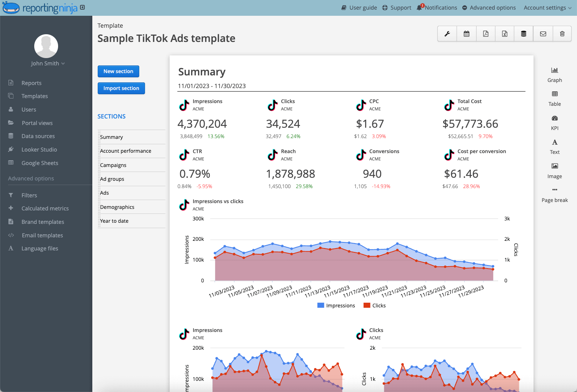Export the template as PDF
The height and width of the screenshot is (392, 577).
(x=485, y=33)
